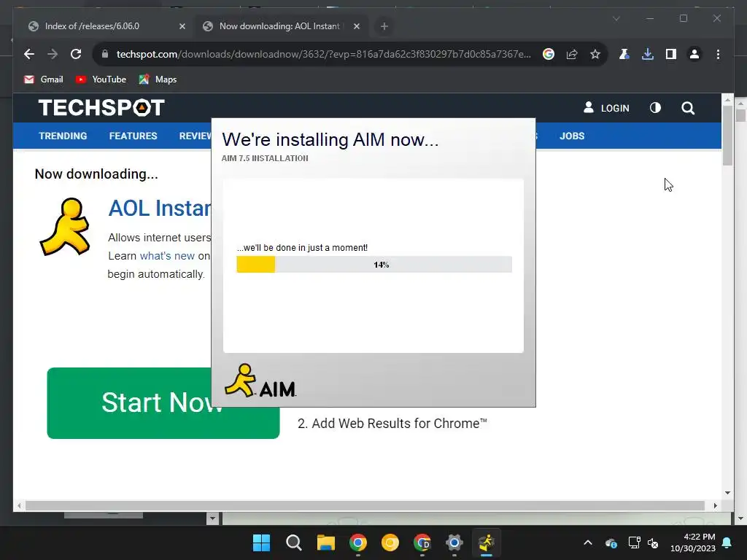
Task: Toggle TechSpot dark mode icon
Action: tap(656, 108)
